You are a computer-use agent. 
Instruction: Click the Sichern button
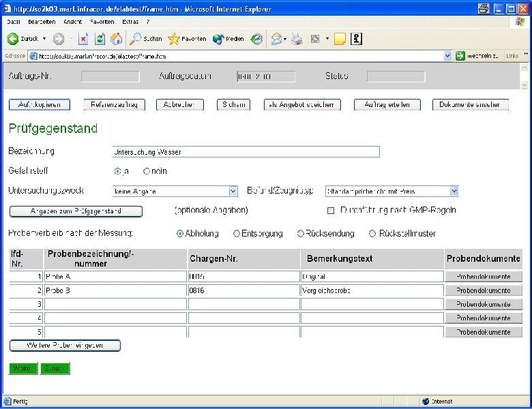tap(233, 105)
